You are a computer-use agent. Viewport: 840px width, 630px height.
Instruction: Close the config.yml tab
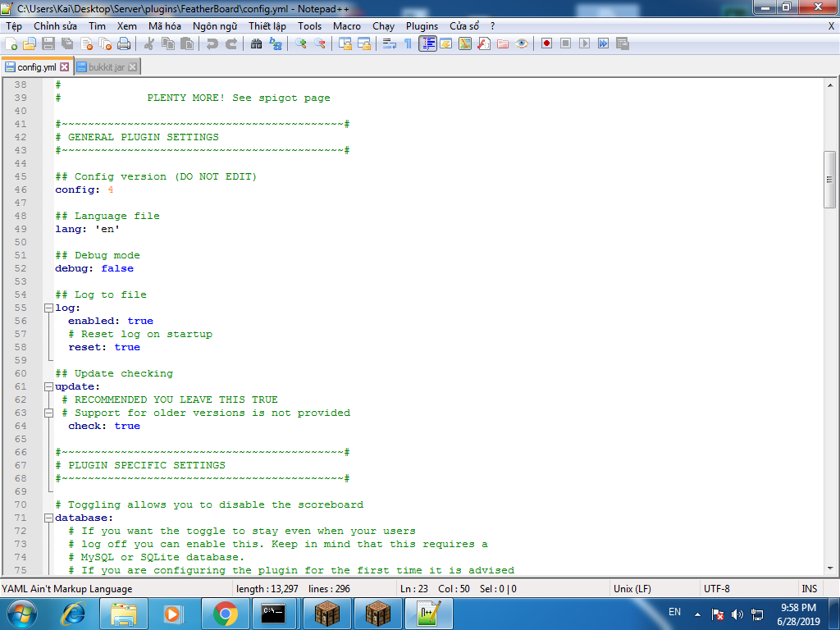pyautogui.click(x=64, y=67)
